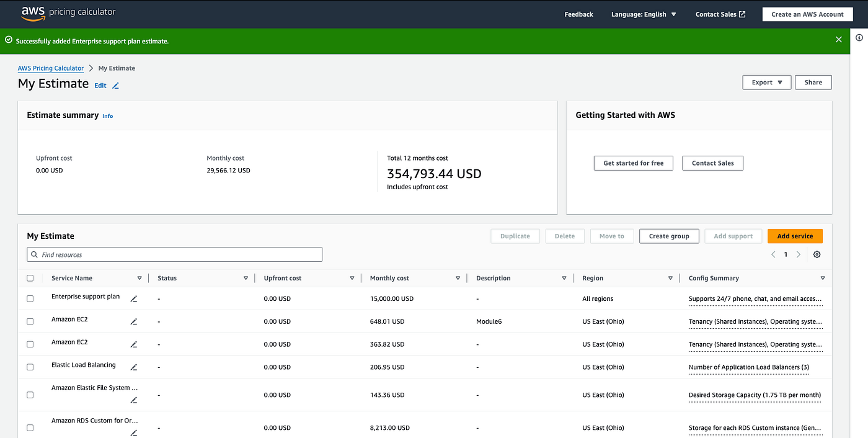Screen dimensions: 868x438
Task: Edit the Elastic Load Balancing row pencil icon
Action: click(x=134, y=367)
